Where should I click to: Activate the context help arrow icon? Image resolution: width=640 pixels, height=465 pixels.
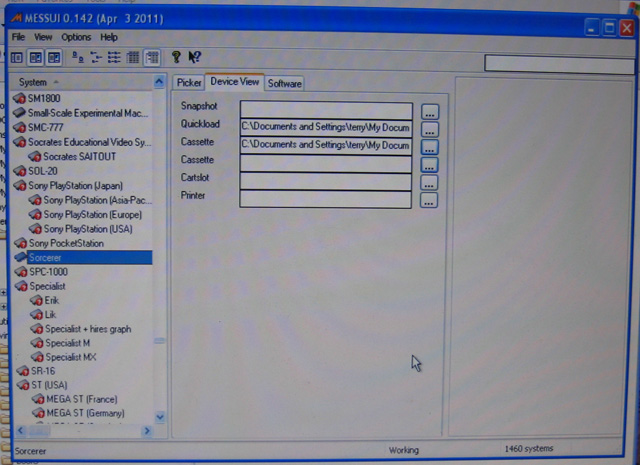point(195,57)
